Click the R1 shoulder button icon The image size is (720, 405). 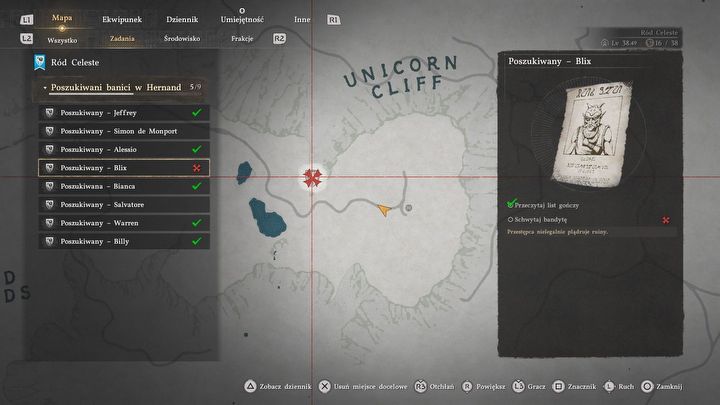(334, 20)
